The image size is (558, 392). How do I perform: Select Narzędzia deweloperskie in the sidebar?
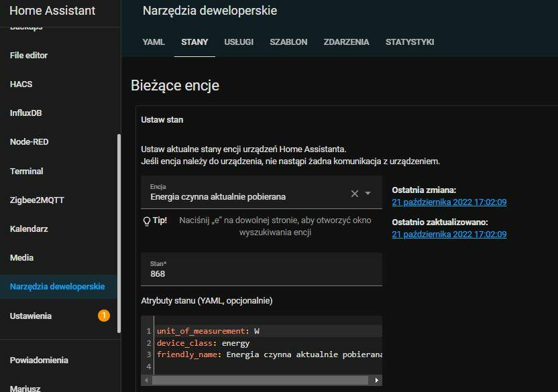(x=57, y=286)
